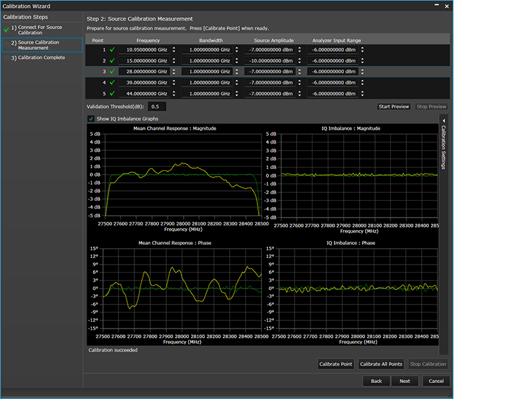
Task: Click the analyzer input range stepper for point 5
Action: click(363, 94)
